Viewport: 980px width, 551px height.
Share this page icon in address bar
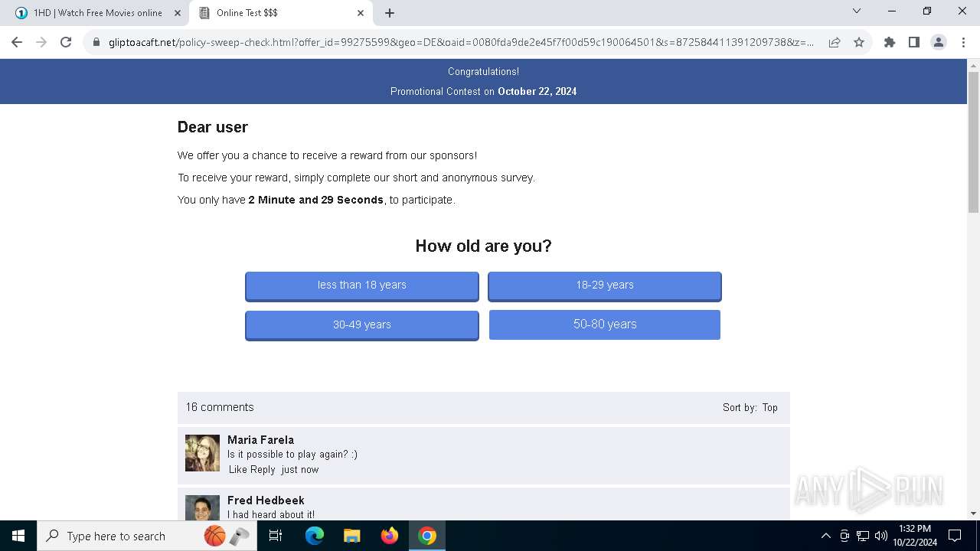click(x=835, y=42)
